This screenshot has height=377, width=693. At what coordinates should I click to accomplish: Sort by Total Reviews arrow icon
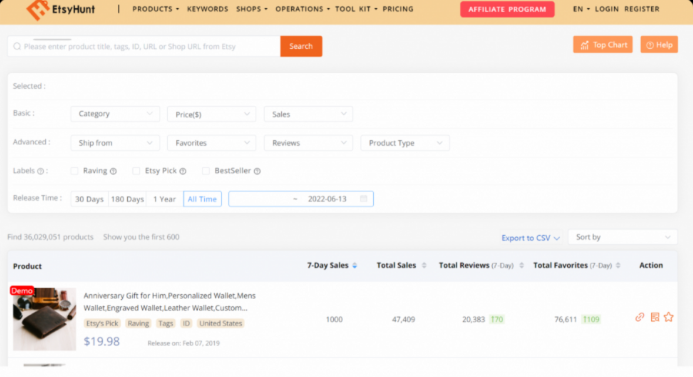522,266
